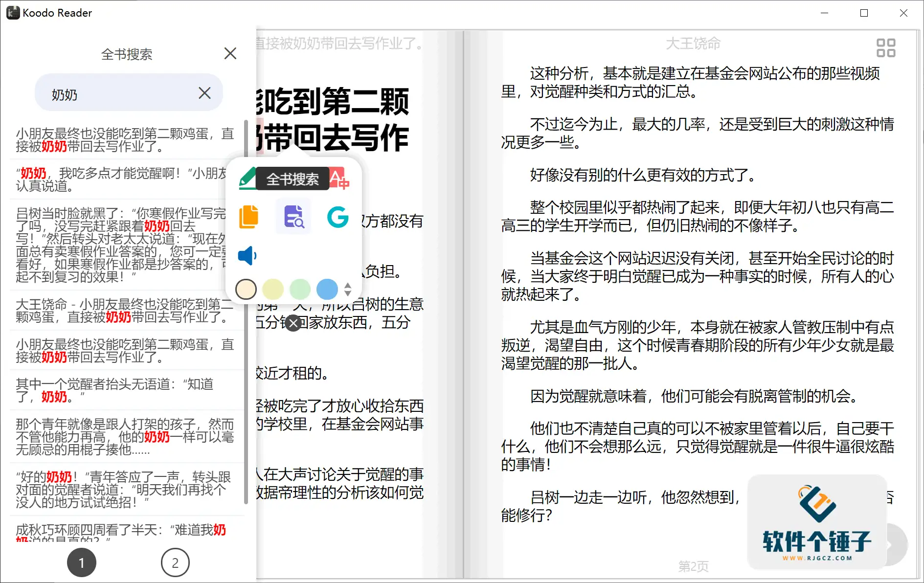
Task: Go to search results page 1
Action: pyautogui.click(x=81, y=563)
